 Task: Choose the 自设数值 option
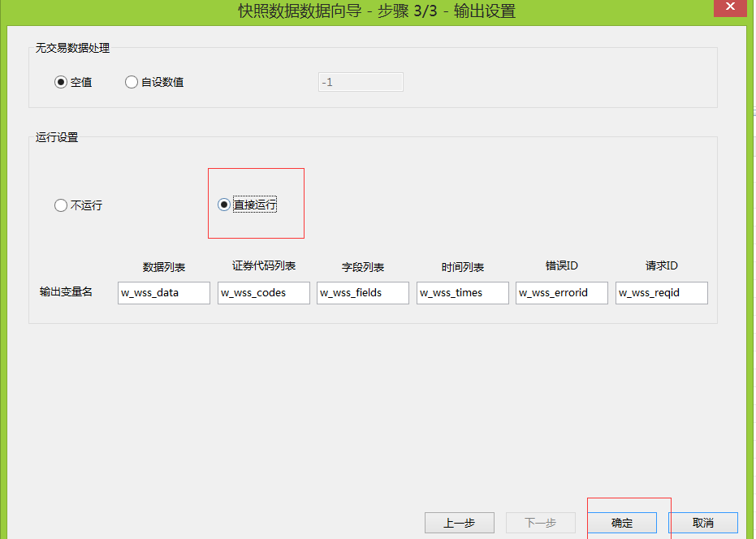(x=132, y=82)
